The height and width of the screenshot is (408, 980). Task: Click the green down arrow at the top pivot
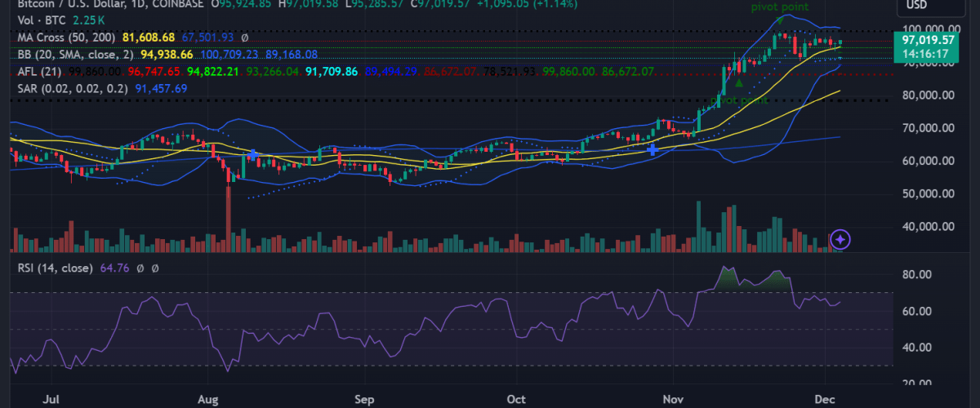click(780, 19)
